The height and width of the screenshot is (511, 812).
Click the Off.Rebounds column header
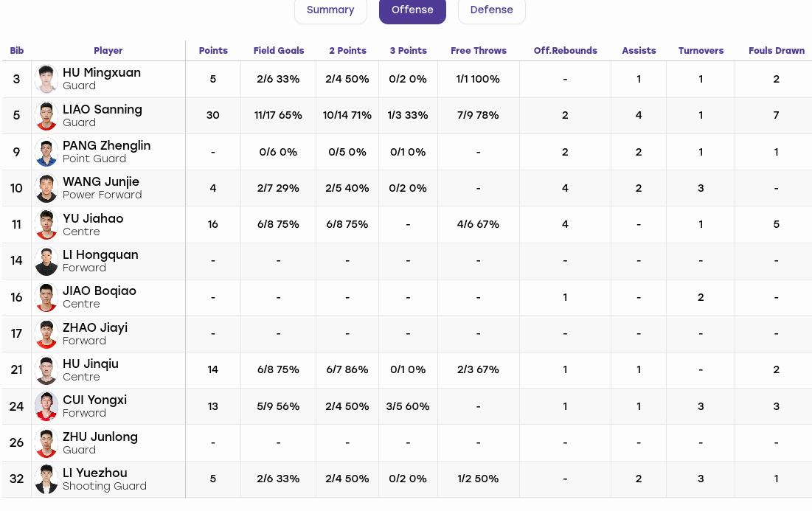pos(565,51)
